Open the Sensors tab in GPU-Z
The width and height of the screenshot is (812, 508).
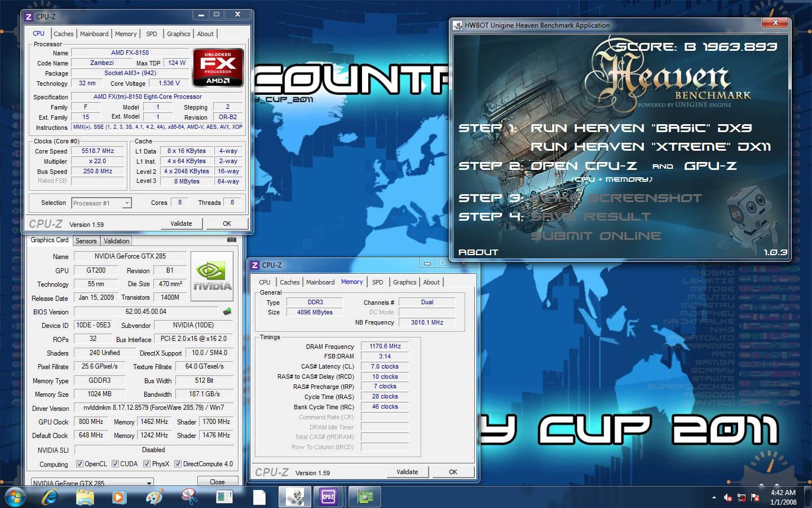[86, 241]
